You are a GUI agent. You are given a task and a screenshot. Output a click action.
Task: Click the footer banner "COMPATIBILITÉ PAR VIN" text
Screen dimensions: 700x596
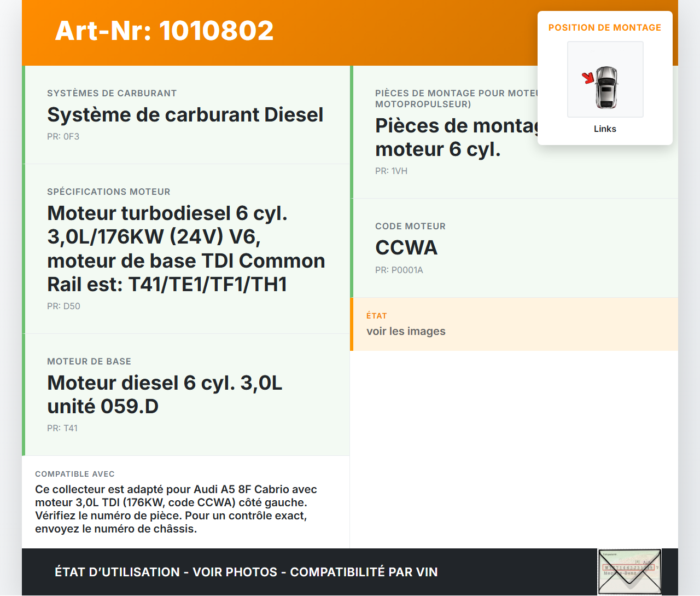point(364,572)
